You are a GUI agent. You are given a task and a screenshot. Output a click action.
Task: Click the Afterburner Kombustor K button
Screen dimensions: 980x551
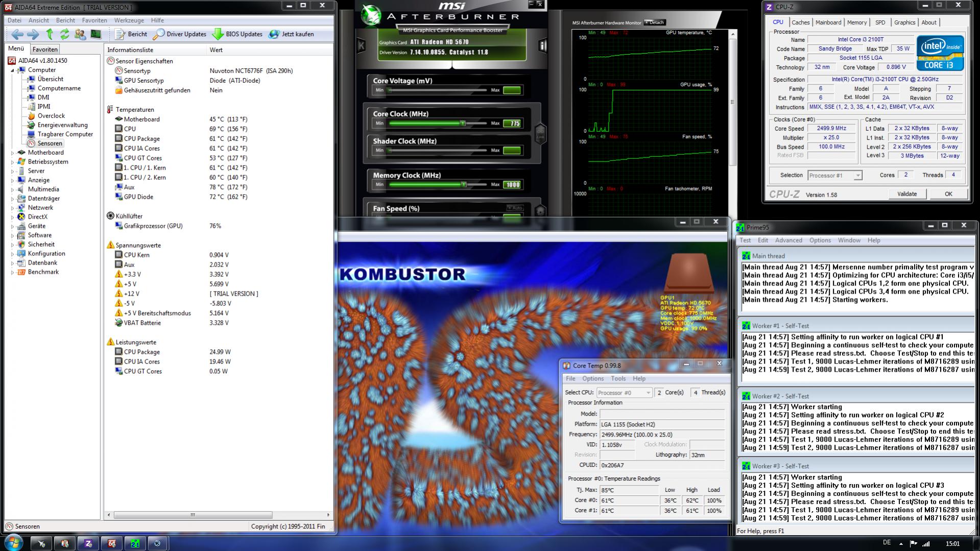point(362,45)
